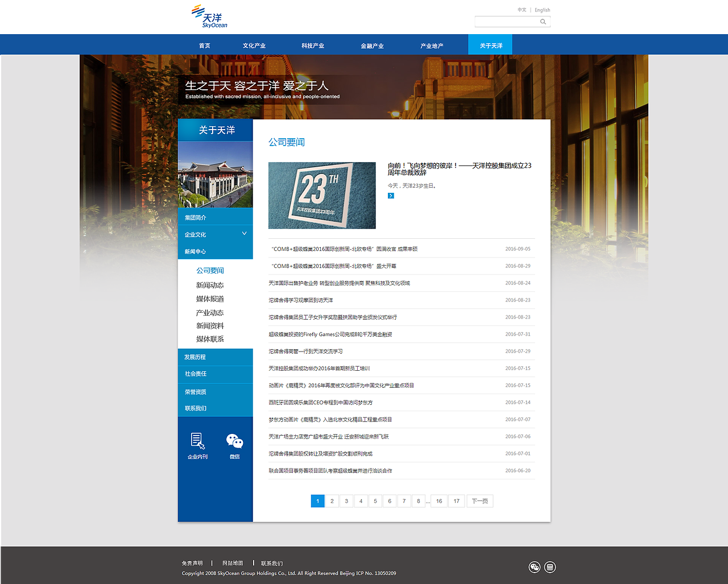Select 新闻动态 submenu item

pyautogui.click(x=210, y=285)
